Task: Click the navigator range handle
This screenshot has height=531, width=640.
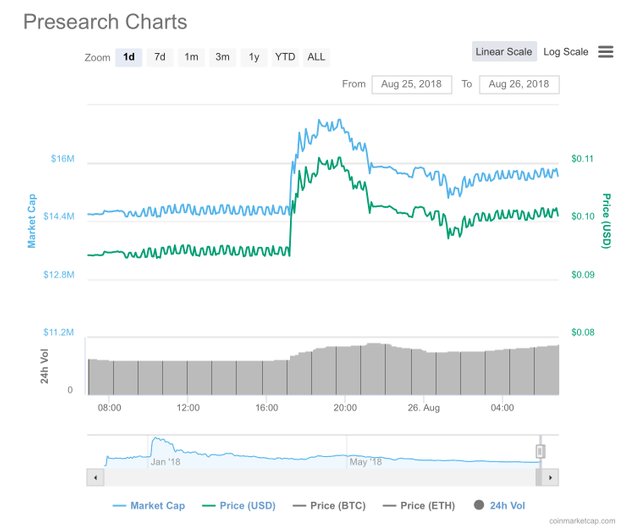Action: point(540,451)
